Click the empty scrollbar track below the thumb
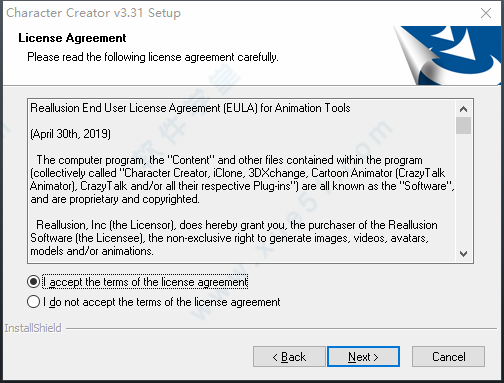This screenshot has height=383, width=504. (463, 190)
